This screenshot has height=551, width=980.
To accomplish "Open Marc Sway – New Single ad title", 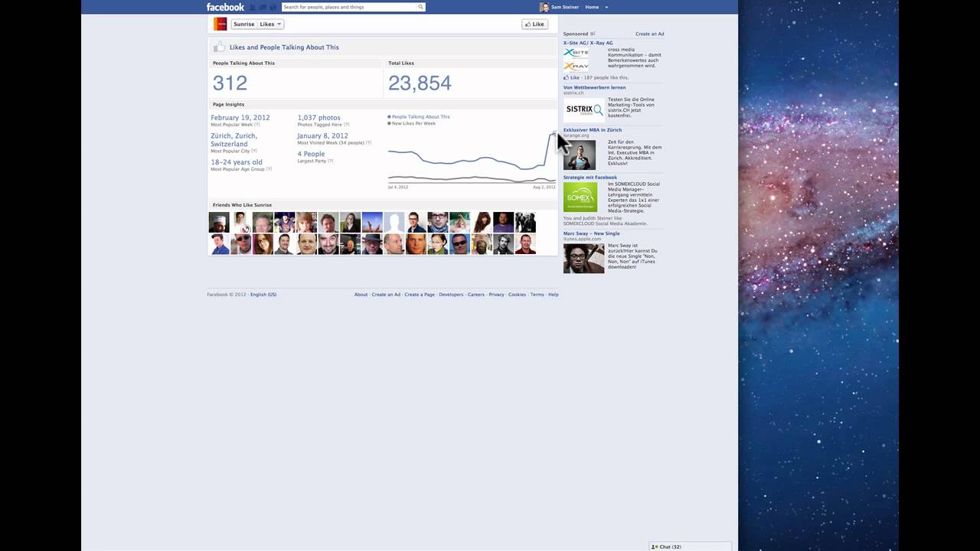I will 592,233.
